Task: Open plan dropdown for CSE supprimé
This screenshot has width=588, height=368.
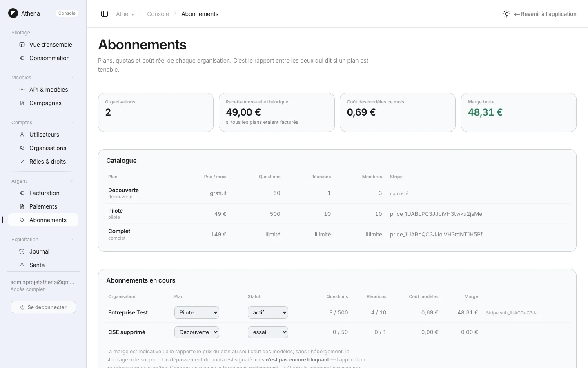Action: 197,332
